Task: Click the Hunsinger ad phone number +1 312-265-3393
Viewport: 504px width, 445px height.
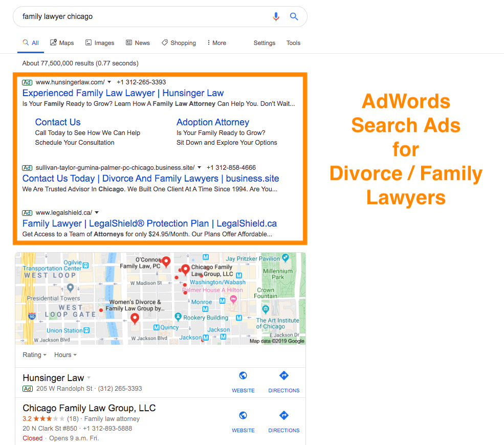Action: point(141,82)
